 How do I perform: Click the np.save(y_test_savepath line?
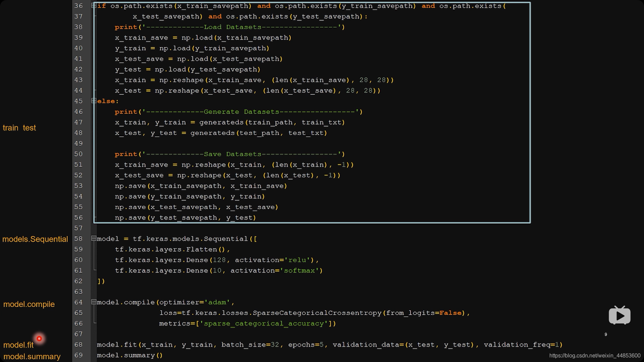click(x=185, y=218)
